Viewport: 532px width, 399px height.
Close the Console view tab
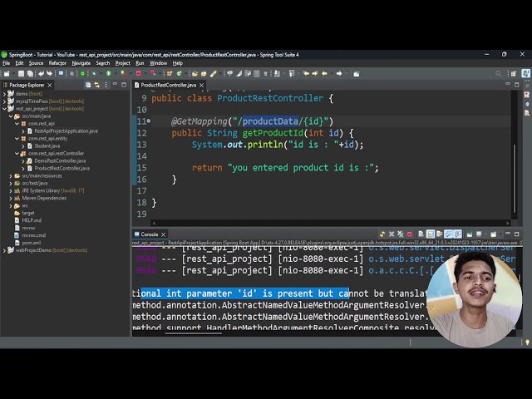tap(163, 234)
